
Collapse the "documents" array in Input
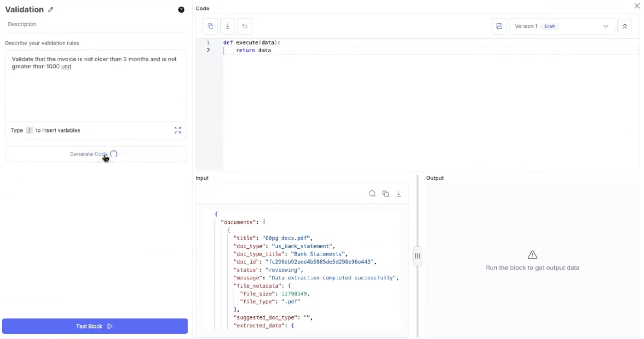click(264, 222)
